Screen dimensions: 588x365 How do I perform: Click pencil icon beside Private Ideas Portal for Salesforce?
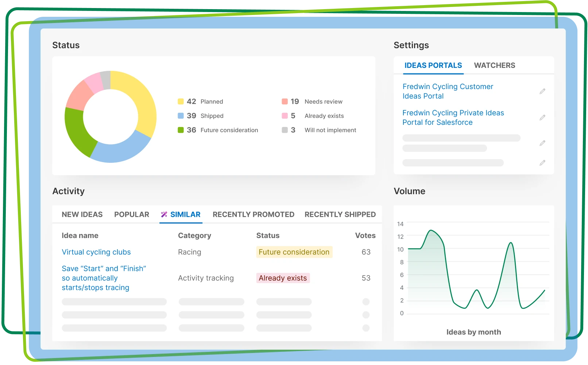pyautogui.click(x=542, y=118)
